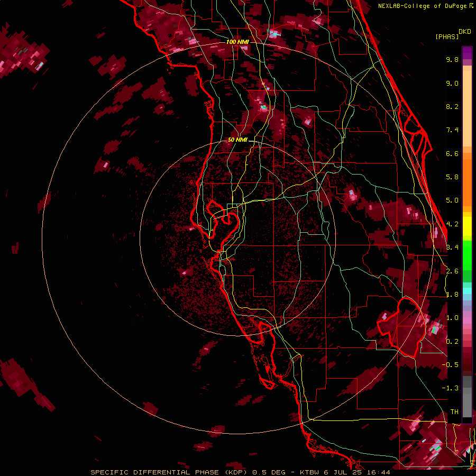Select the 8.2 scale value

point(452,106)
